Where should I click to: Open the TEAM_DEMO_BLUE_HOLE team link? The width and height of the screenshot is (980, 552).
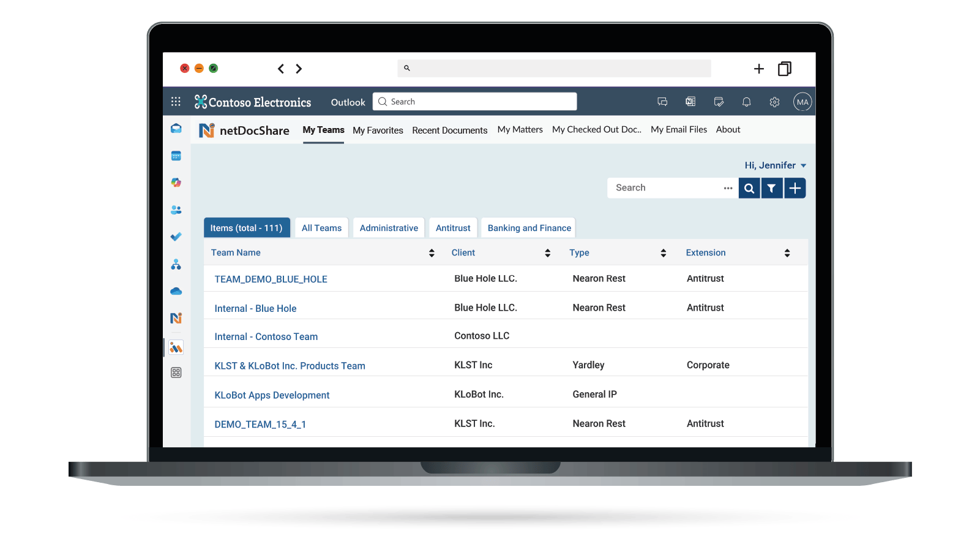tap(271, 279)
